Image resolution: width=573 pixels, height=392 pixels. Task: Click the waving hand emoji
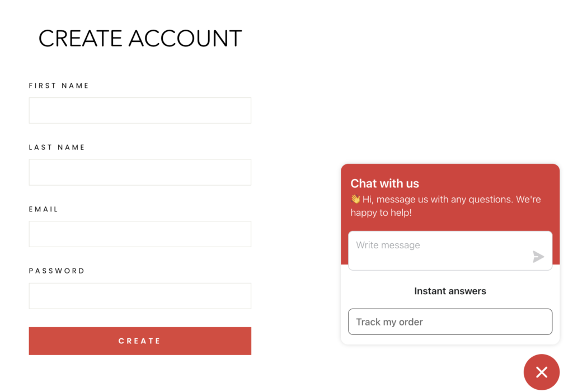[355, 199]
